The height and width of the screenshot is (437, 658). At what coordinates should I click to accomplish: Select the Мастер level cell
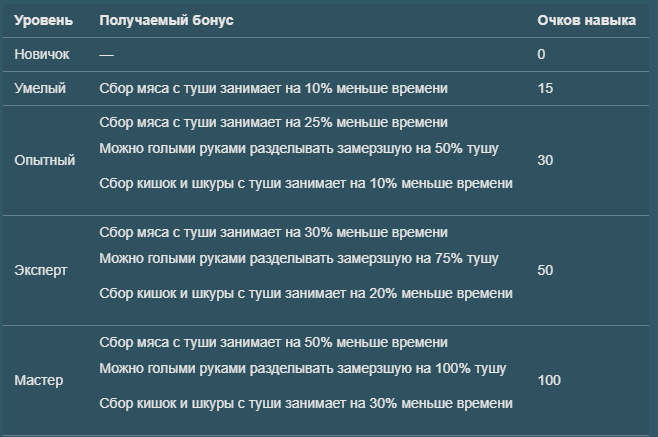pyautogui.click(x=39, y=380)
